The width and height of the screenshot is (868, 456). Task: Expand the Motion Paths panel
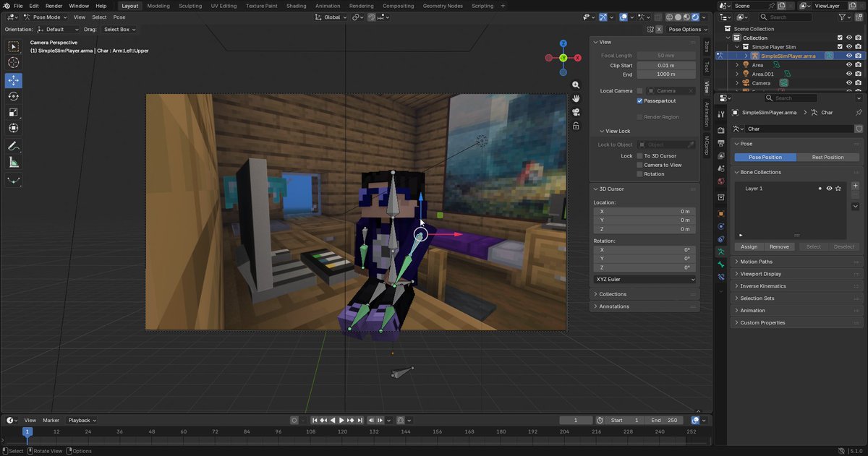(x=756, y=262)
